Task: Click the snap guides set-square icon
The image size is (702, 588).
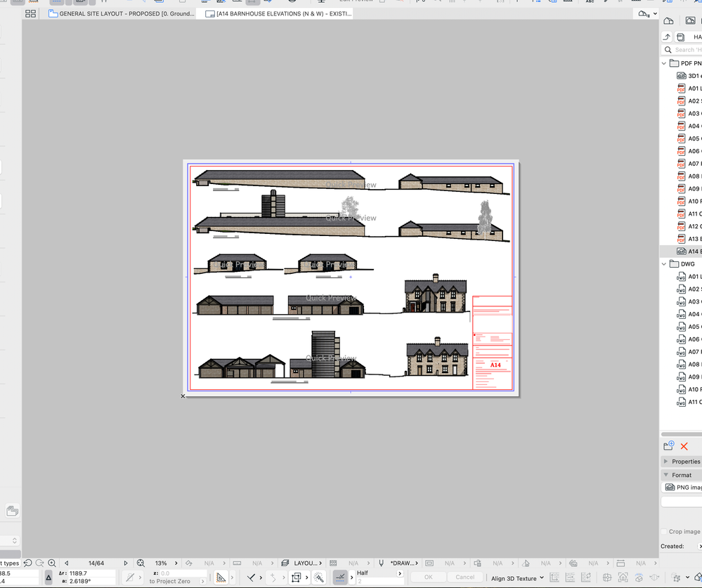Action: click(221, 577)
